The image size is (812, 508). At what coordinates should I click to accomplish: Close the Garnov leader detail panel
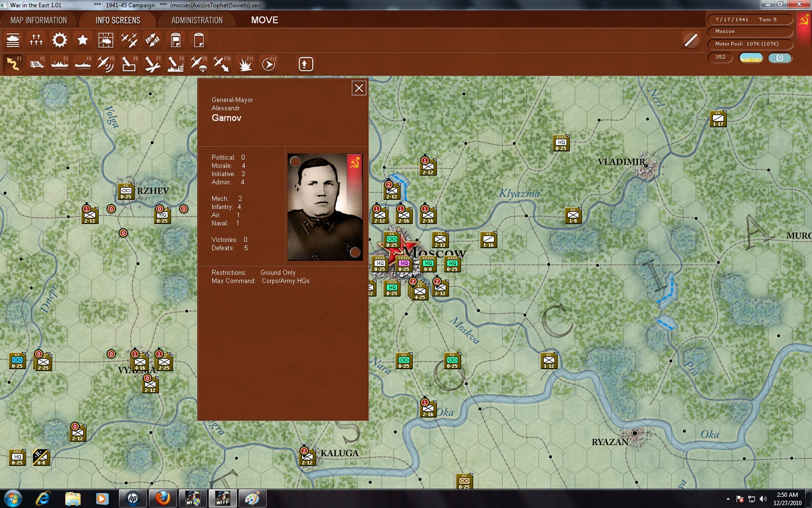pyautogui.click(x=359, y=88)
